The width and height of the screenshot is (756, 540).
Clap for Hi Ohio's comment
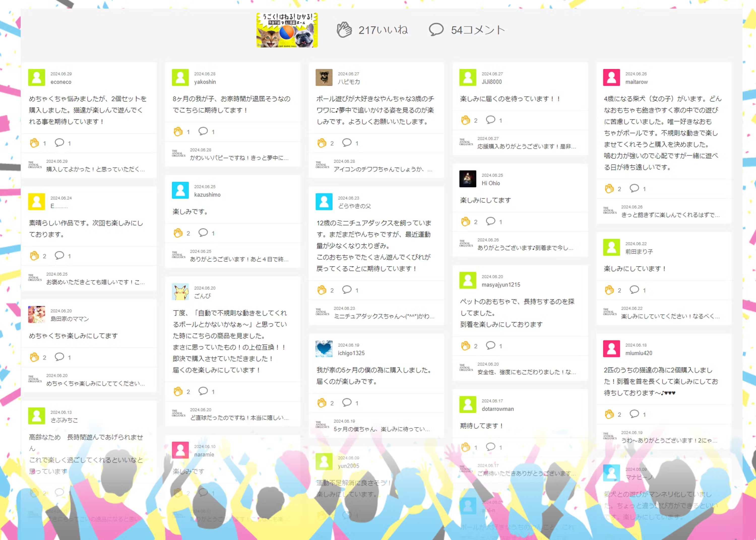[465, 221]
